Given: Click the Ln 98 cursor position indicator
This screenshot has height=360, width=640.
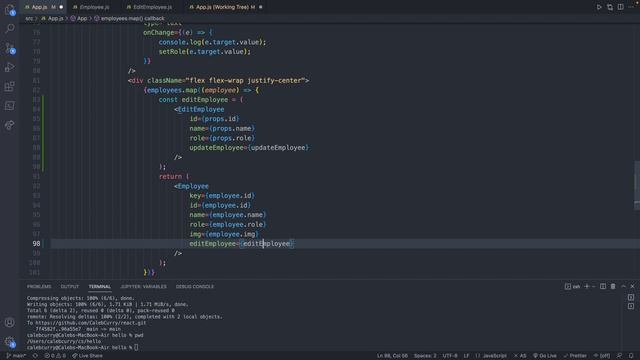Looking at the screenshot, I should [x=392, y=356].
